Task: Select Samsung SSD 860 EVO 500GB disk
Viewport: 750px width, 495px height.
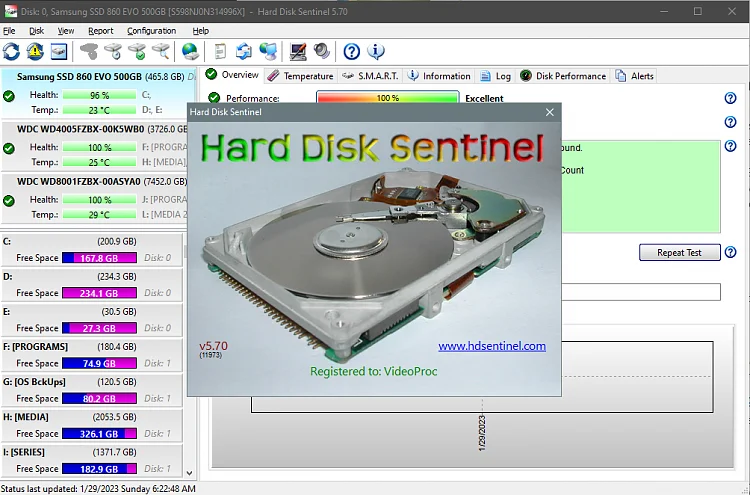Action: [98, 94]
